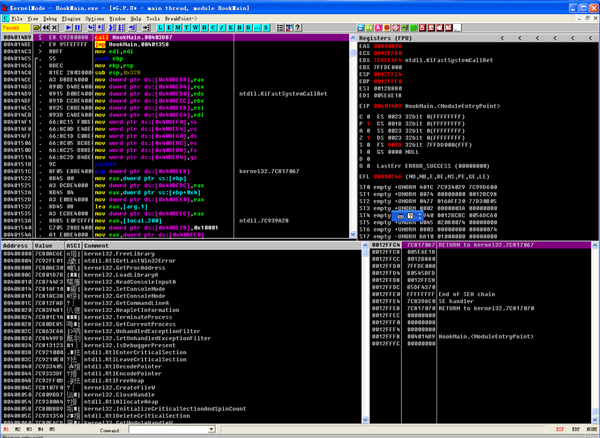Click dump pane scrollbar down arrow
The height and width of the screenshot is (438, 600).
tap(365, 420)
